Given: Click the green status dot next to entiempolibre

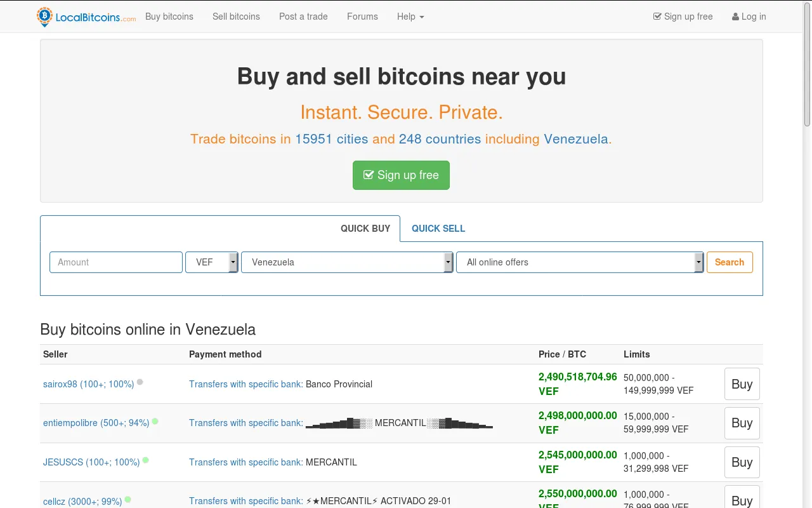Looking at the screenshot, I should pos(155,421).
